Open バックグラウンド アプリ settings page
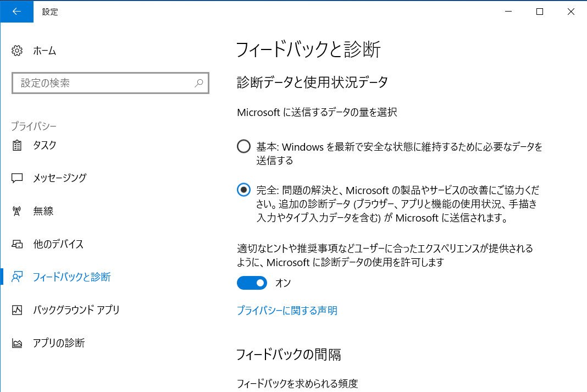587x392 pixels. [x=76, y=310]
